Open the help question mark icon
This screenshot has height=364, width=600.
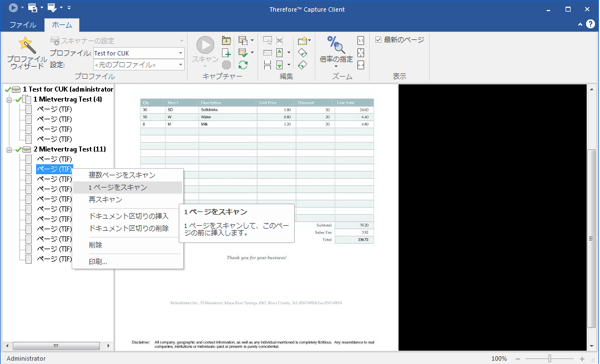(x=591, y=24)
